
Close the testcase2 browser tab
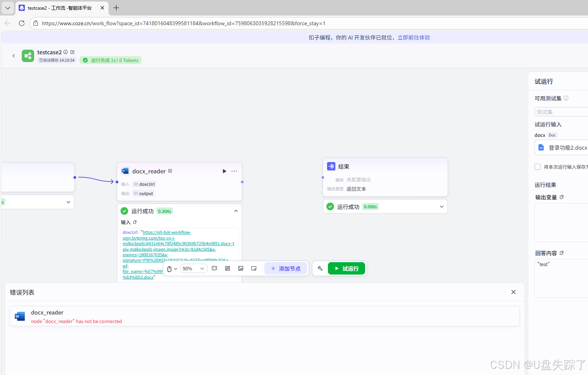click(102, 8)
